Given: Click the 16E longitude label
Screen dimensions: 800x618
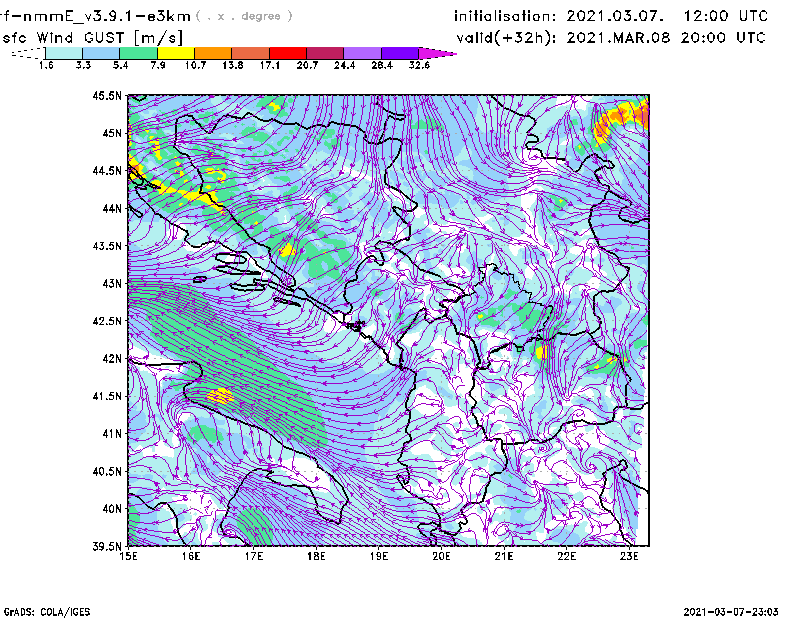Looking at the screenshot, I should (x=191, y=556).
